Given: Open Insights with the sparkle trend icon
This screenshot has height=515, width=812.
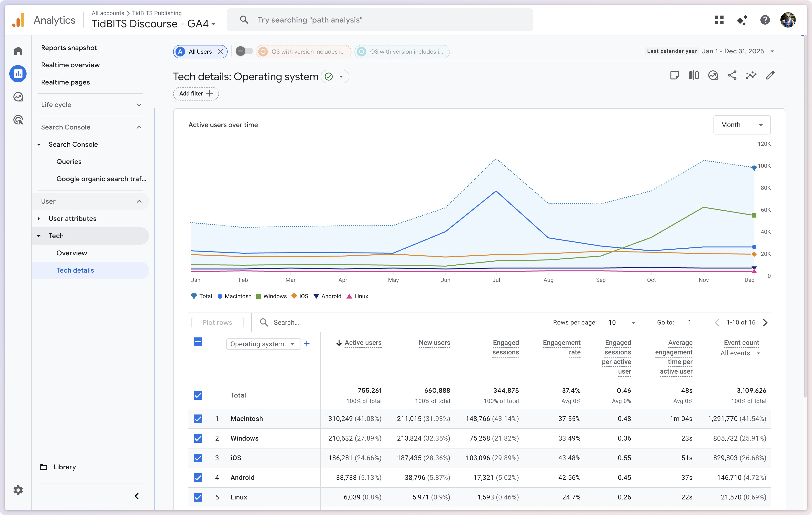Looking at the screenshot, I should [x=751, y=75].
